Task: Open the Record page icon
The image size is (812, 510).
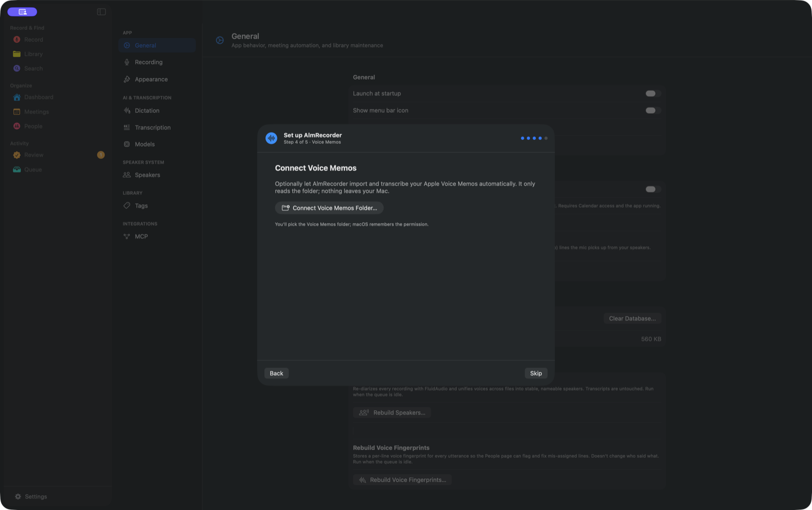Action: click(17, 40)
